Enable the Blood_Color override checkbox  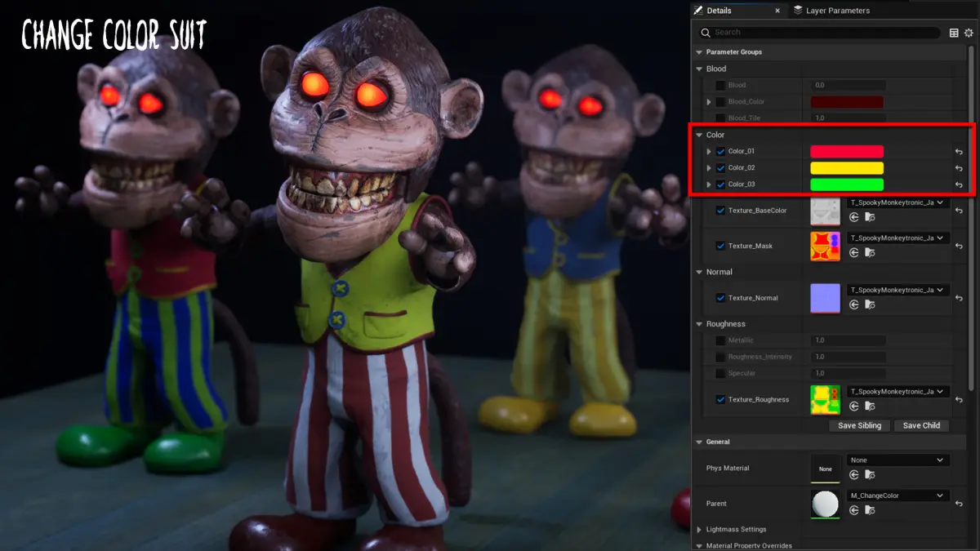tap(720, 102)
